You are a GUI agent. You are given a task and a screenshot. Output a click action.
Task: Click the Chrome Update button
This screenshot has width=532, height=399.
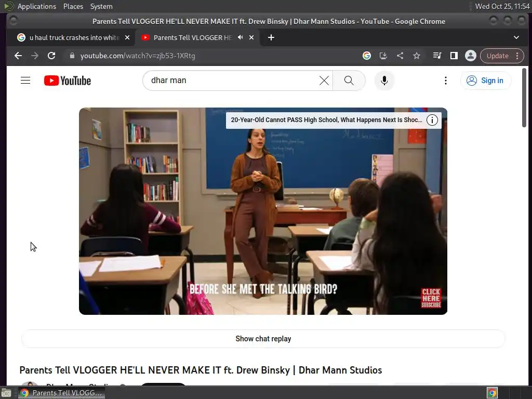tap(498, 56)
